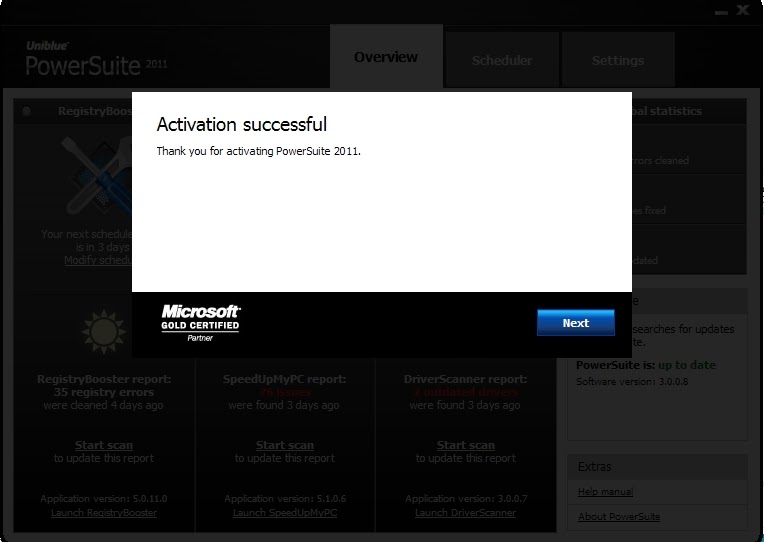This screenshot has height=542, width=764.
Task: Open the Help manual link
Action: (x=605, y=491)
